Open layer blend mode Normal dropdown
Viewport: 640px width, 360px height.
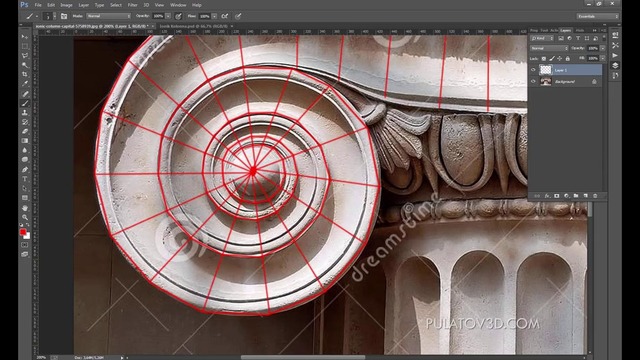click(549, 48)
